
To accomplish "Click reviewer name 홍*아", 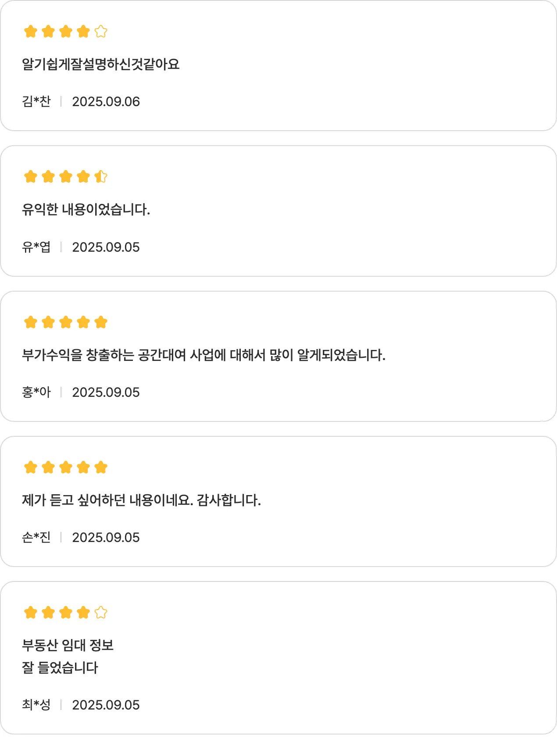I will 36,392.
